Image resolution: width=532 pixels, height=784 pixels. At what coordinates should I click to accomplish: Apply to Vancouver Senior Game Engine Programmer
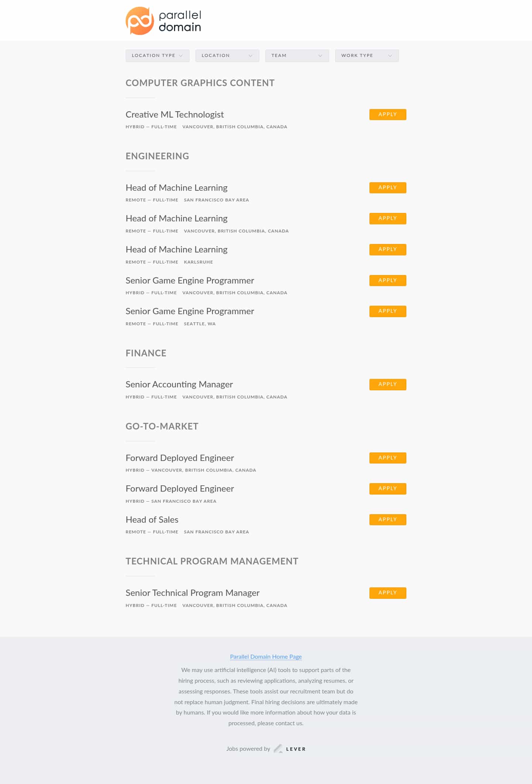388,281
